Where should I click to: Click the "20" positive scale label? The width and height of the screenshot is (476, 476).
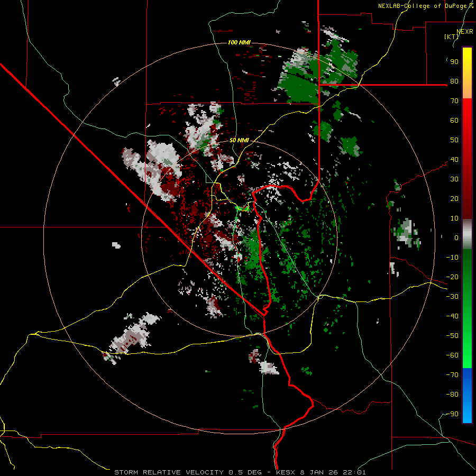(454, 199)
